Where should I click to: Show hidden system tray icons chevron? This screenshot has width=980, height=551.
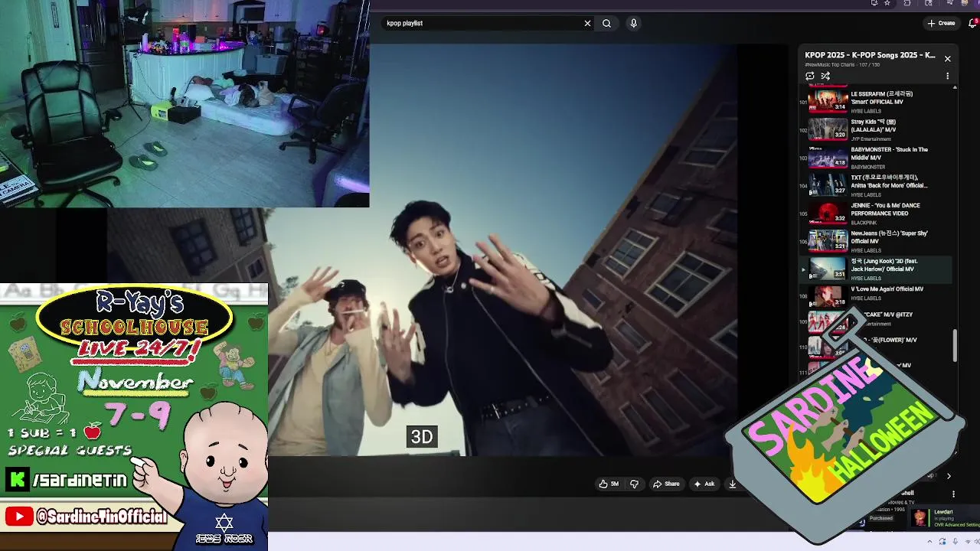tap(930, 542)
